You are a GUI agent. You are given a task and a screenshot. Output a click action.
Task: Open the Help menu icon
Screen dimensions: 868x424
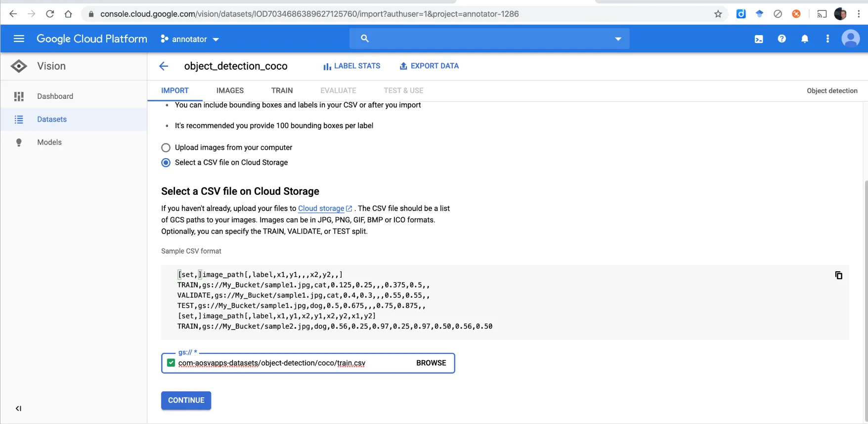pyautogui.click(x=781, y=39)
